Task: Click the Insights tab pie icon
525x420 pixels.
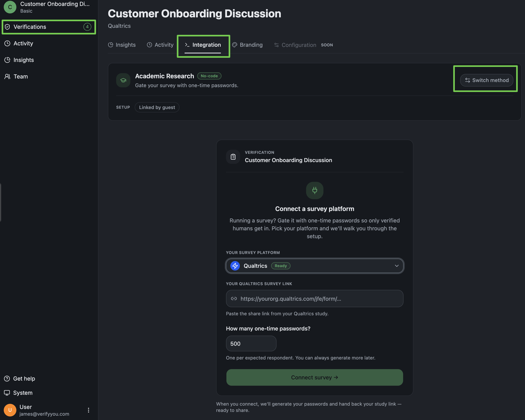Action: [x=111, y=45]
